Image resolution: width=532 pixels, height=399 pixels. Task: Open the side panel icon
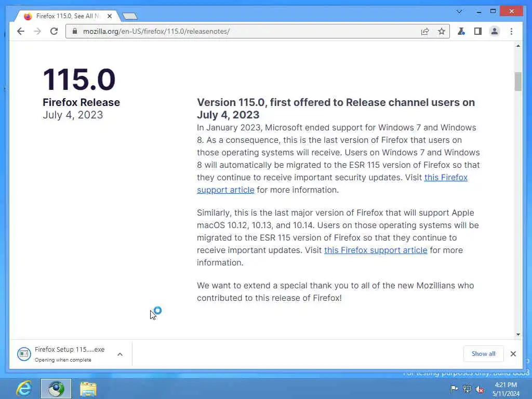(x=478, y=32)
